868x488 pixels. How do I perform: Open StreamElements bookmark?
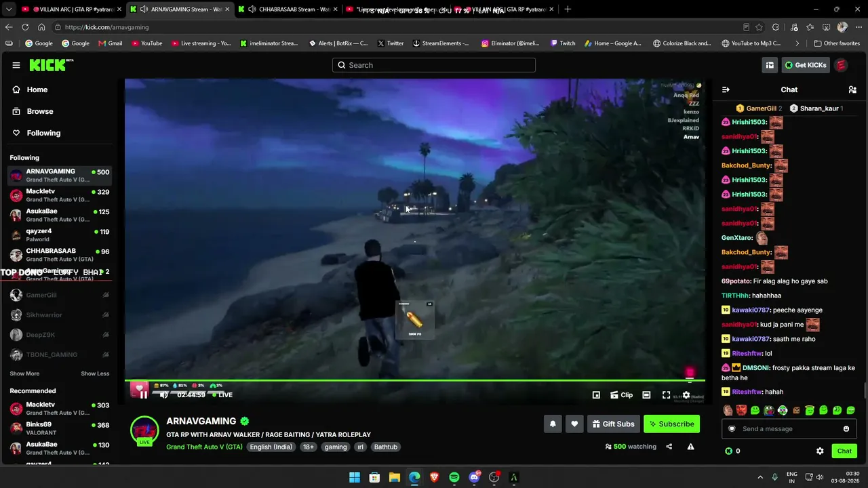pos(441,43)
